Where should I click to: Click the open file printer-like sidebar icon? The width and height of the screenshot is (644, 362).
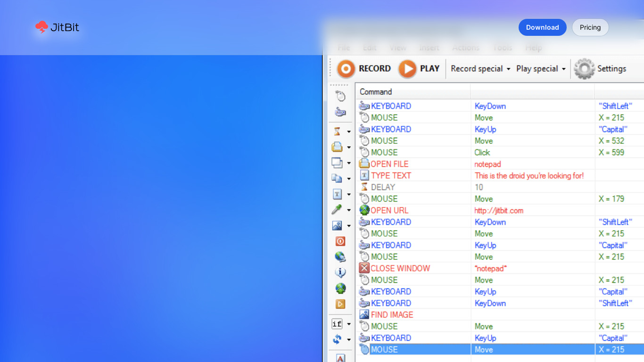click(x=337, y=147)
